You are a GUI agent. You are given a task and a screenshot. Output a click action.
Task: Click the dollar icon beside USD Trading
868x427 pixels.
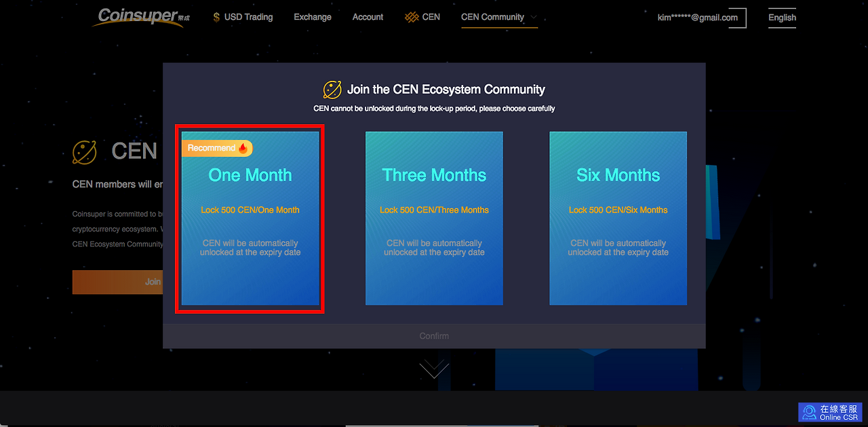(x=216, y=17)
